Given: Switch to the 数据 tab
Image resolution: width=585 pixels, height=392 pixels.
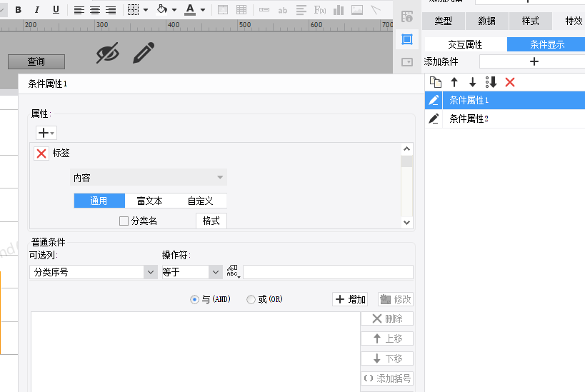Looking at the screenshot, I should 487,21.
